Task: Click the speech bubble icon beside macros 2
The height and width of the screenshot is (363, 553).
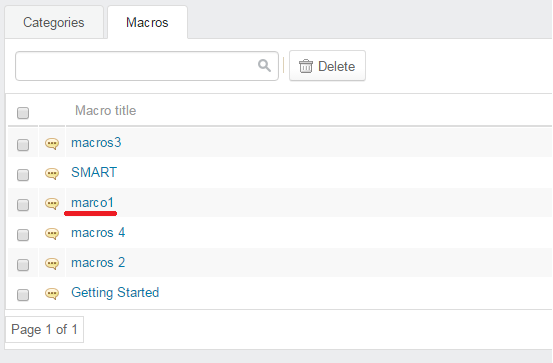Action: pyautogui.click(x=52, y=264)
